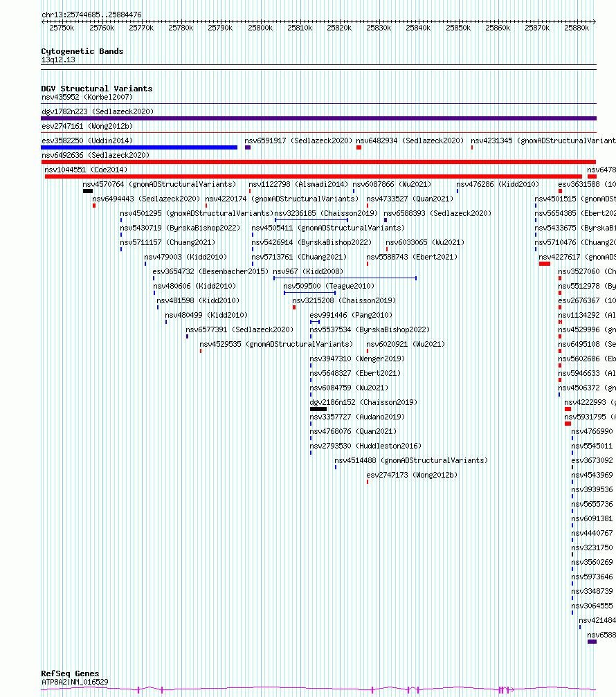The width and height of the screenshot is (616, 697).
Task: Open variant nsv4222993 at right edge
Action: point(590,402)
